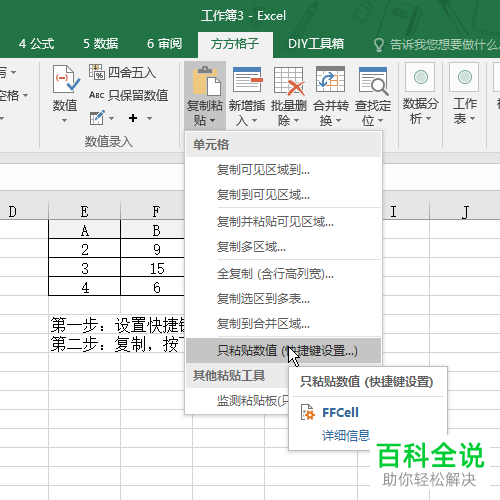The width and height of the screenshot is (500, 500).
Task: Choose 复制多区域... menu item
Action: (283, 247)
